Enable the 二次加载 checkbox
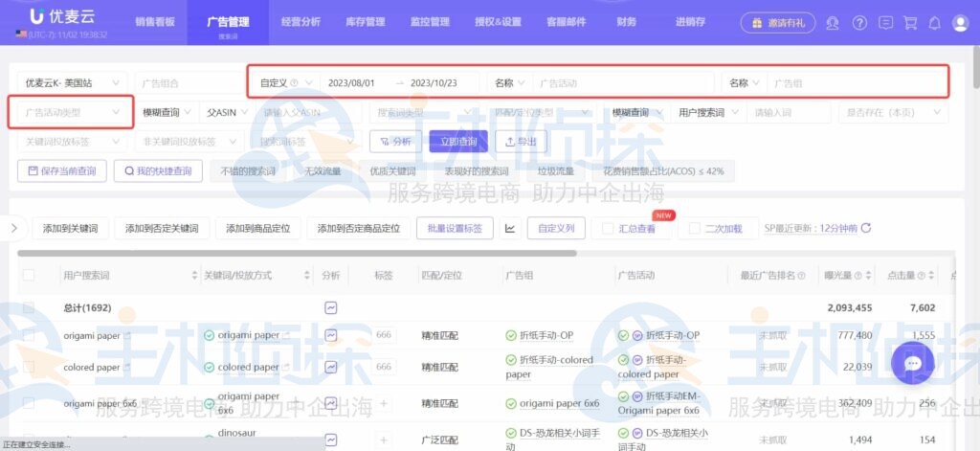 pyautogui.click(x=695, y=229)
